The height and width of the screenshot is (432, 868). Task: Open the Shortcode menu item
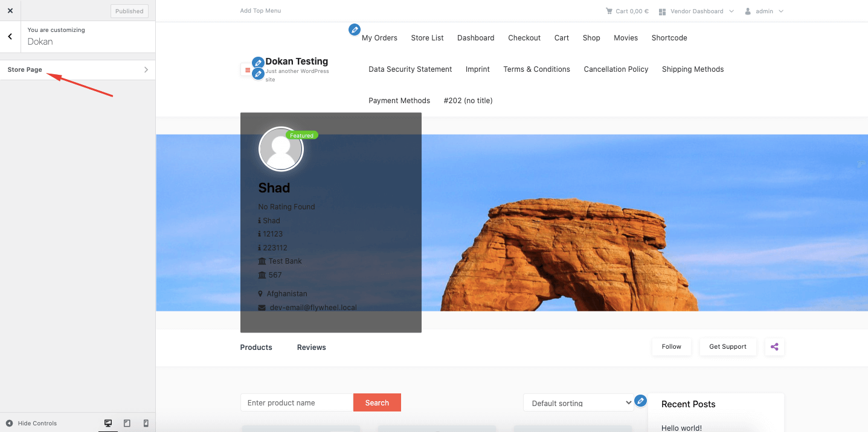click(x=669, y=38)
